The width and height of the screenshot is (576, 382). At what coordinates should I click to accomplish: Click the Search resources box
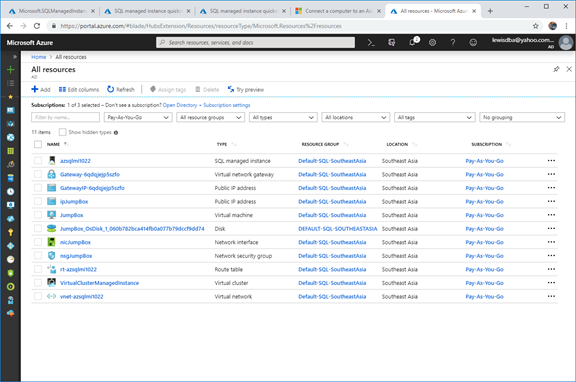click(256, 43)
